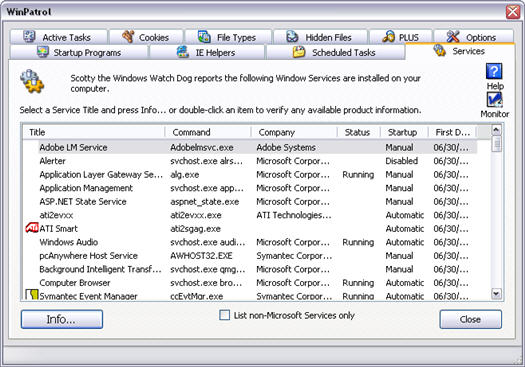Click the ccEvtMgr.exe command cell
The image size is (525, 367).
point(197,296)
